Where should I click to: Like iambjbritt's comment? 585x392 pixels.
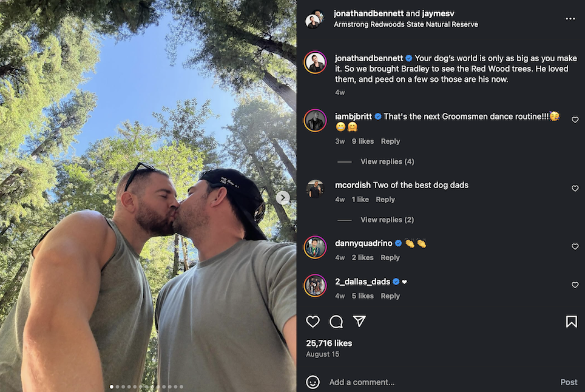click(575, 120)
